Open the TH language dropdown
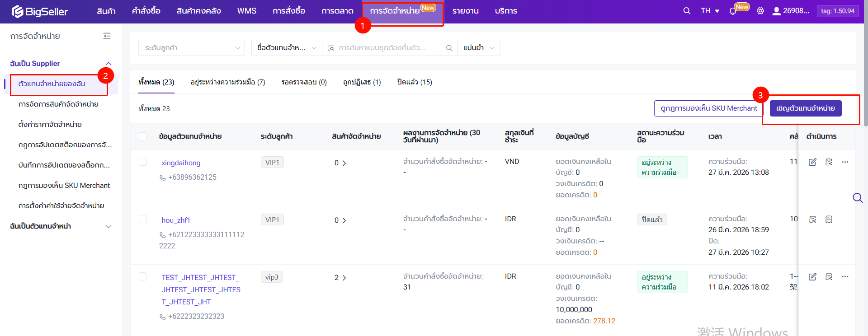Screen dimensions: 868x336 (x=710, y=11)
